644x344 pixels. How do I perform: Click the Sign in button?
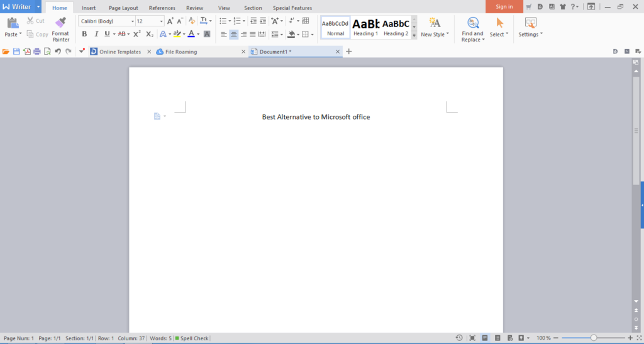(x=504, y=6)
